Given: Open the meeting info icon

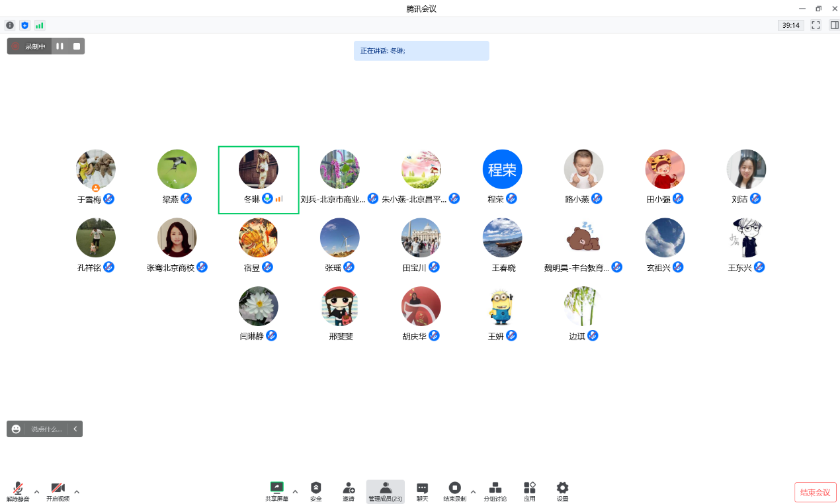Looking at the screenshot, I should (x=10, y=25).
